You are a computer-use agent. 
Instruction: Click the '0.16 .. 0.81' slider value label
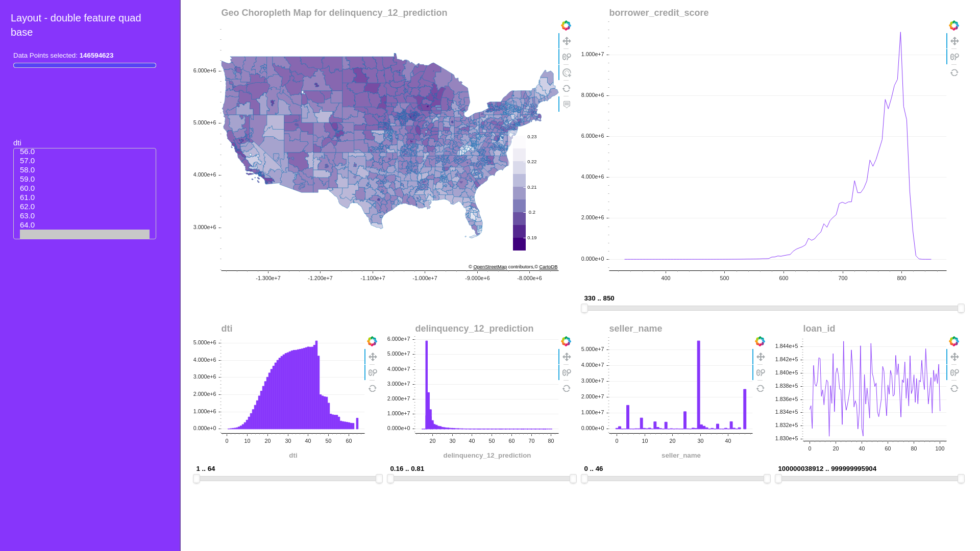pos(407,469)
